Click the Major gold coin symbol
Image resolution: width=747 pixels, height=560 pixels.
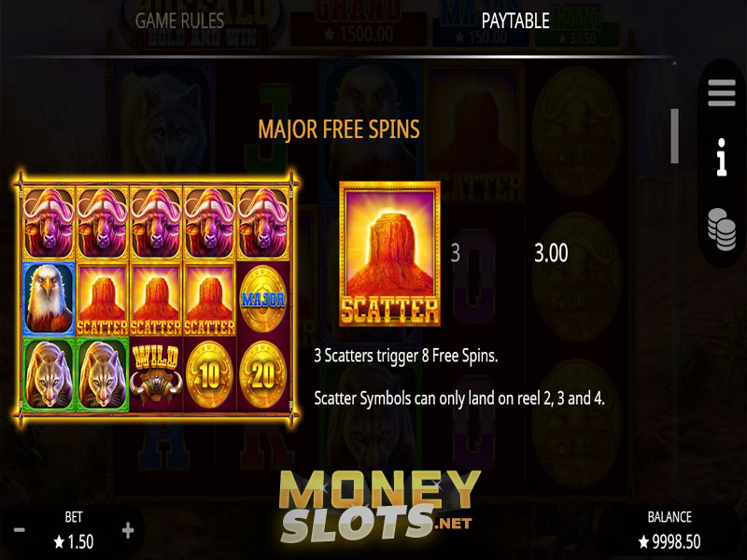(263, 299)
